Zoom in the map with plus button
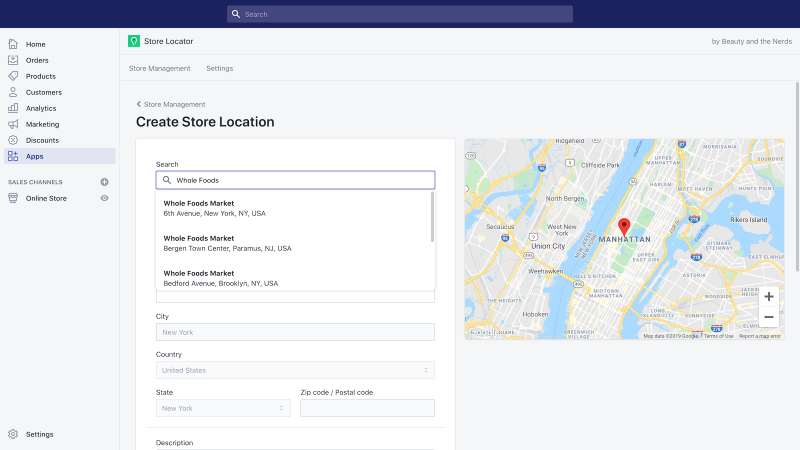This screenshot has width=800, height=450. point(769,297)
